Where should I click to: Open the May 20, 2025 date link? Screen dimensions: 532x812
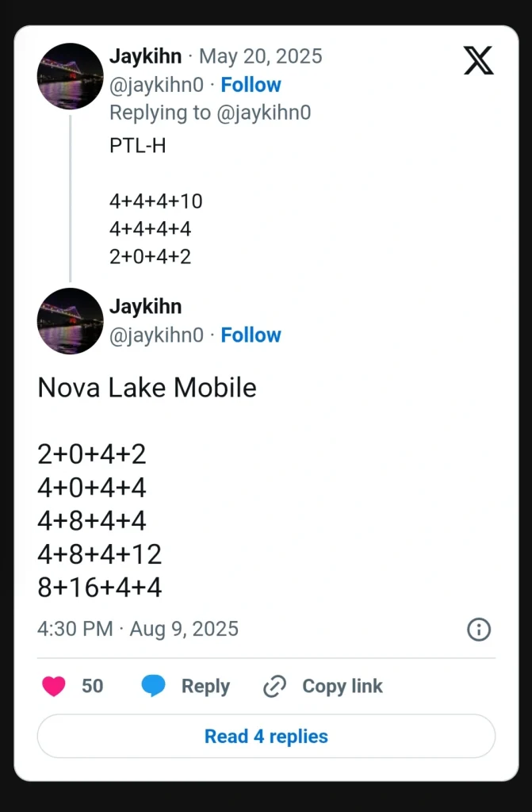(260, 56)
